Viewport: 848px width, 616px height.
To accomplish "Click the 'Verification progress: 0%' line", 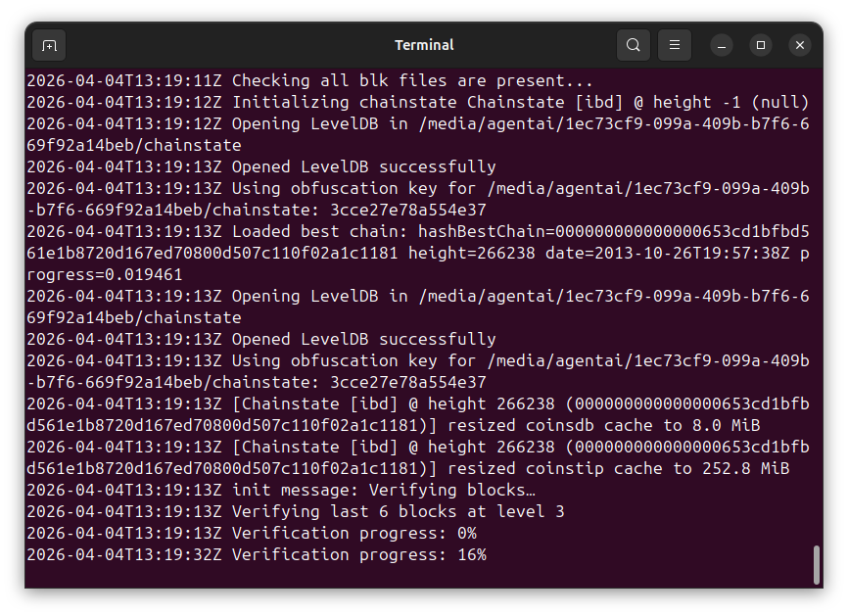I will 353,534.
